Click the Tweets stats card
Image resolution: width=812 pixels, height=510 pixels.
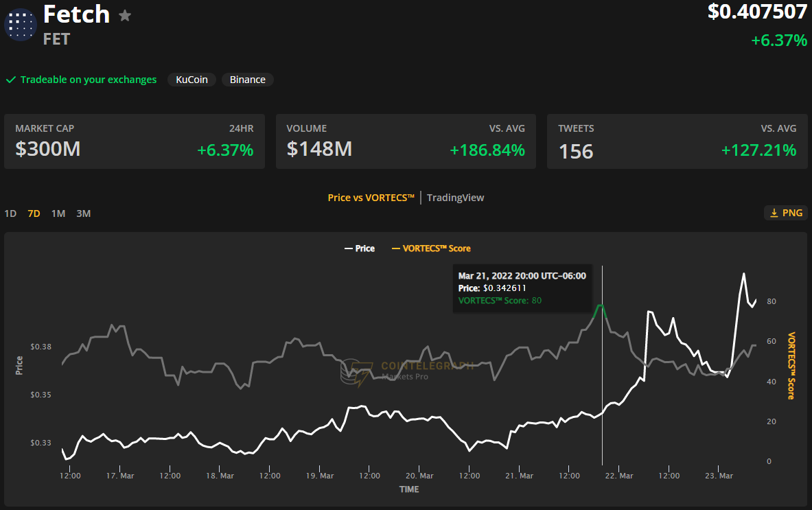(x=677, y=141)
